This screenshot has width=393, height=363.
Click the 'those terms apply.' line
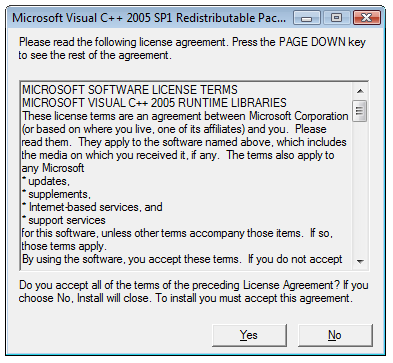coord(64,246)
